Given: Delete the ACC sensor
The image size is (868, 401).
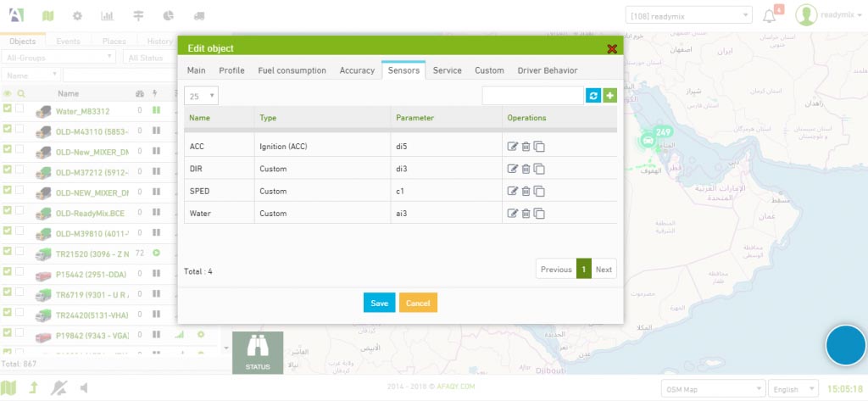Looking at the screenshot, I should click(x=526, y=146).
